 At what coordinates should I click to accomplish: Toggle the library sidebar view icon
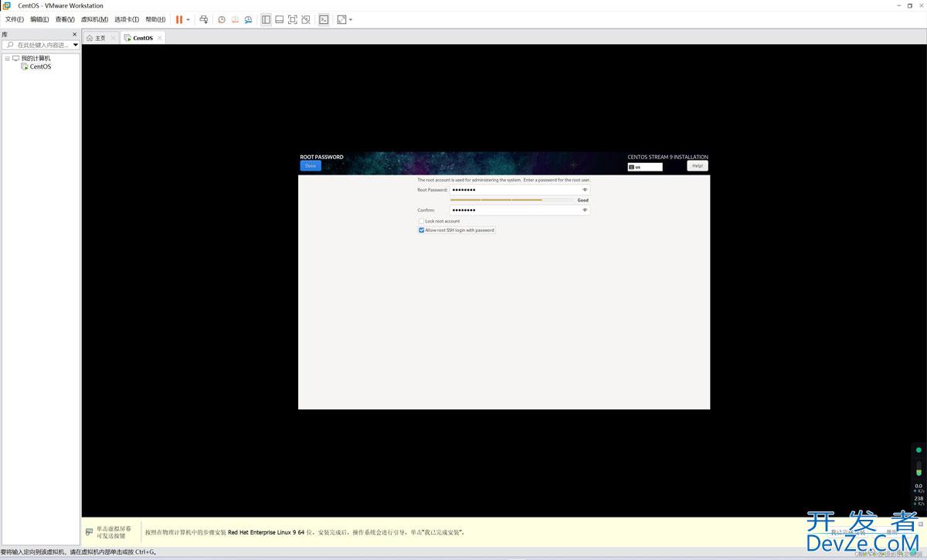266,19
